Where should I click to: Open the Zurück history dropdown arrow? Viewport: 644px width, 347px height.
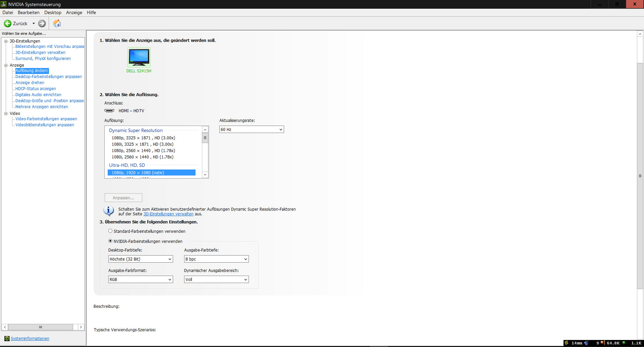34,23
